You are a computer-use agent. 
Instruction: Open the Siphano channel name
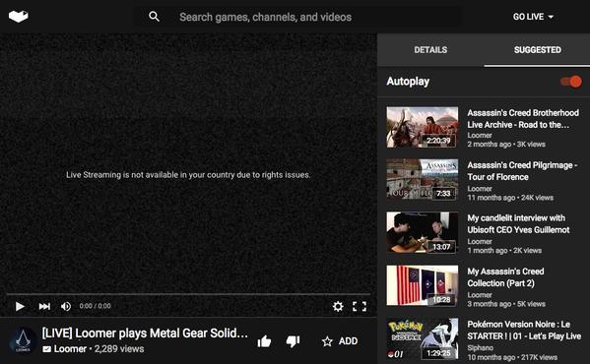pos(480,348)
